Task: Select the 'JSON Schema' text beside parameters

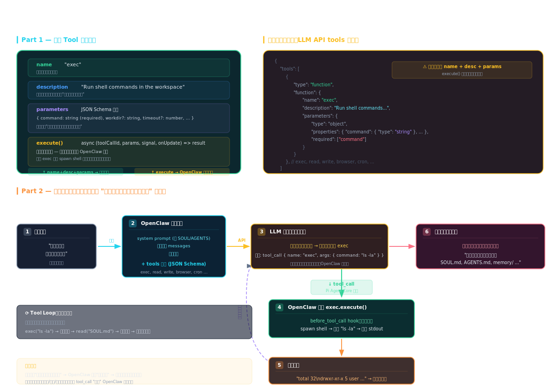Action: (99, 110)
